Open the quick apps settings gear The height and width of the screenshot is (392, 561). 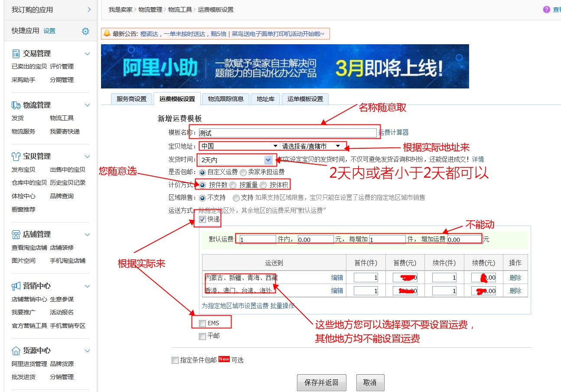[85, 31]
